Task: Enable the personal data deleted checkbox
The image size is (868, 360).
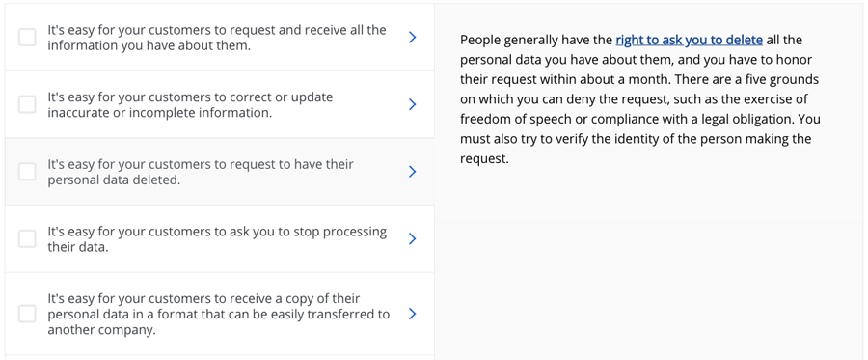Action: point(27,172)
